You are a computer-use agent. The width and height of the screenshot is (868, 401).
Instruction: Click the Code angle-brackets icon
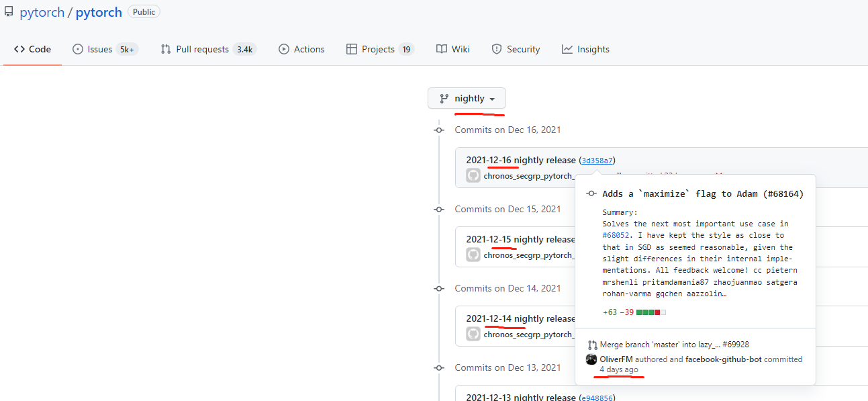point(19,49)
